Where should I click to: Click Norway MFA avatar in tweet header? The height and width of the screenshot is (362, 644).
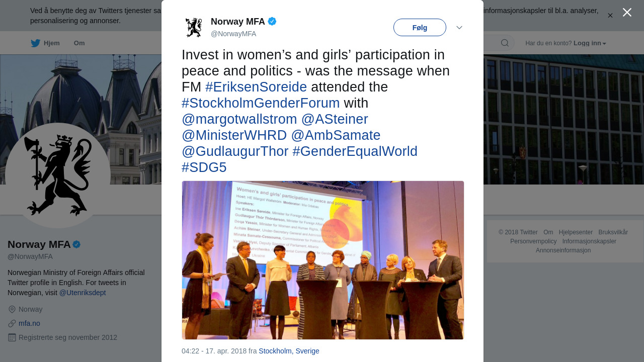coord(194,28)
